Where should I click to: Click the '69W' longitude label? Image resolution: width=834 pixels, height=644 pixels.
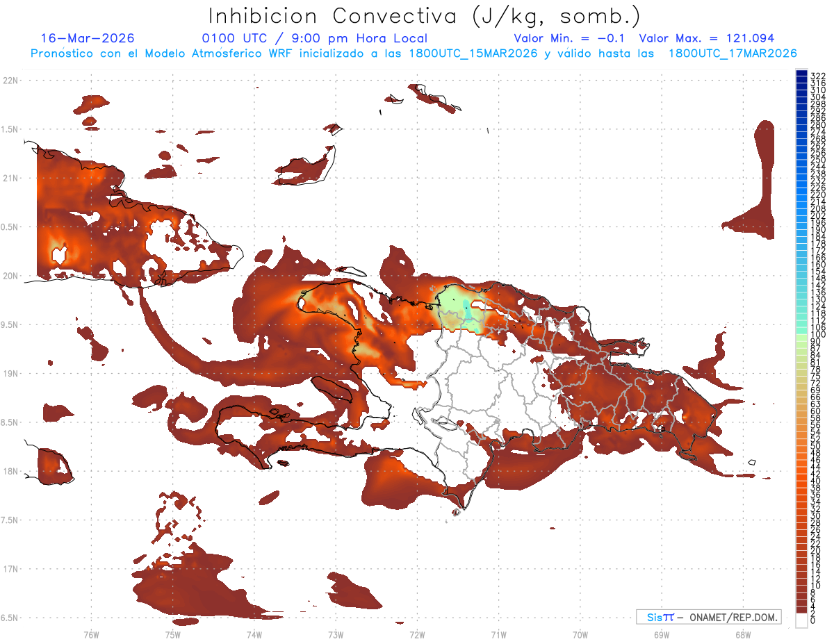661,634
